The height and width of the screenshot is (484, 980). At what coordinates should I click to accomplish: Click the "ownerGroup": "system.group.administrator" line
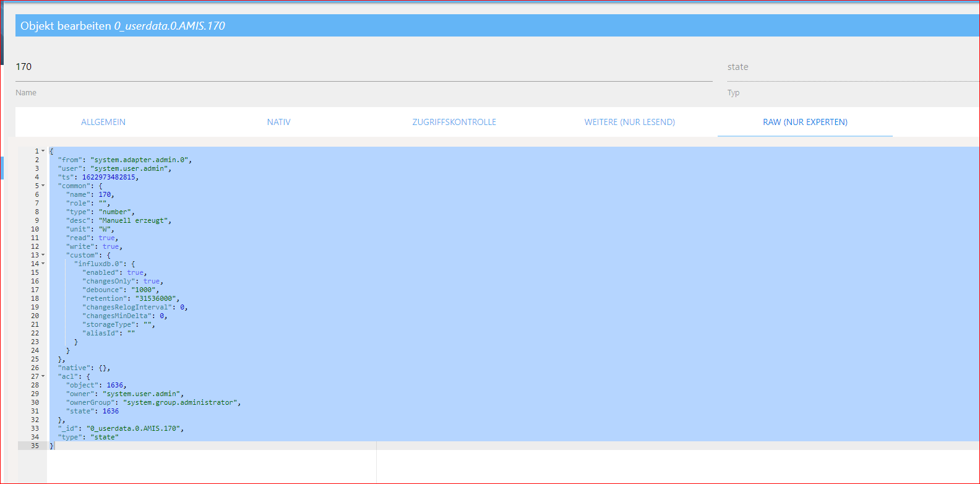point(153,402)
